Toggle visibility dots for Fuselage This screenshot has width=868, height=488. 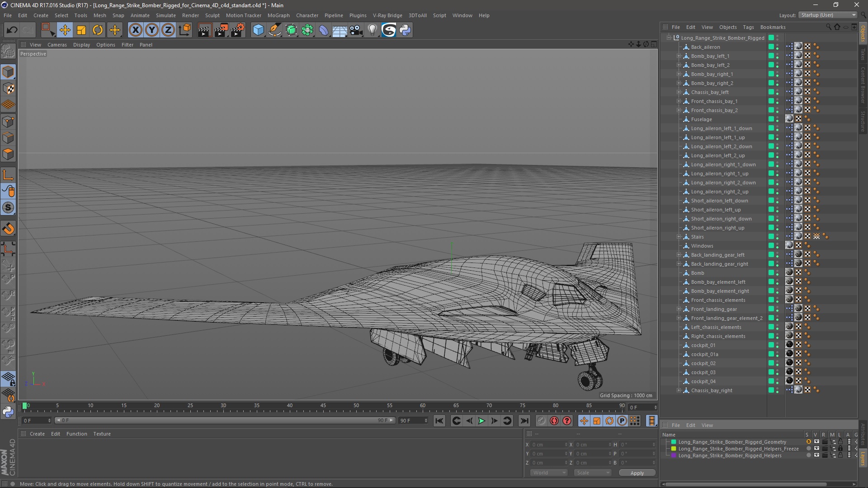point(777,119)
